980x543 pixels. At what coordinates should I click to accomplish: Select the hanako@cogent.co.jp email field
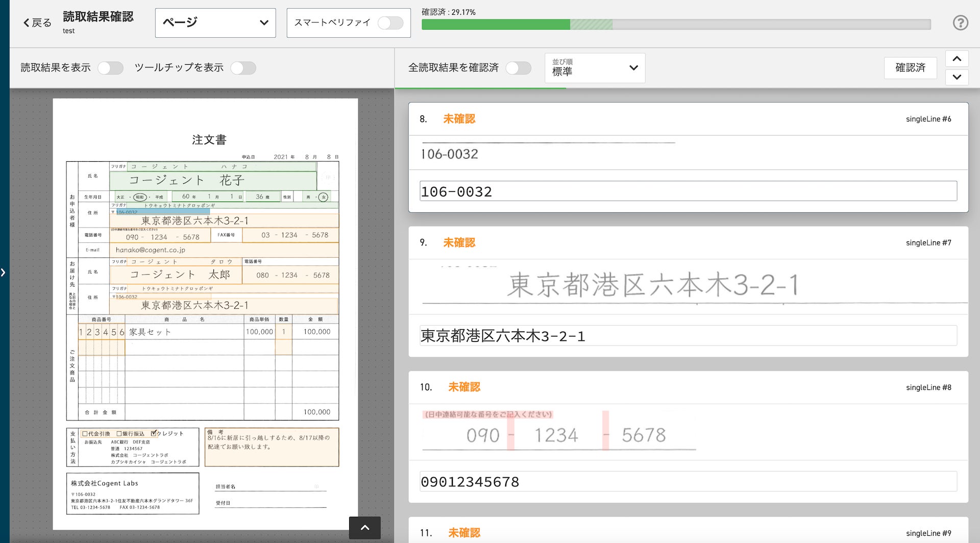coord(224,250)
